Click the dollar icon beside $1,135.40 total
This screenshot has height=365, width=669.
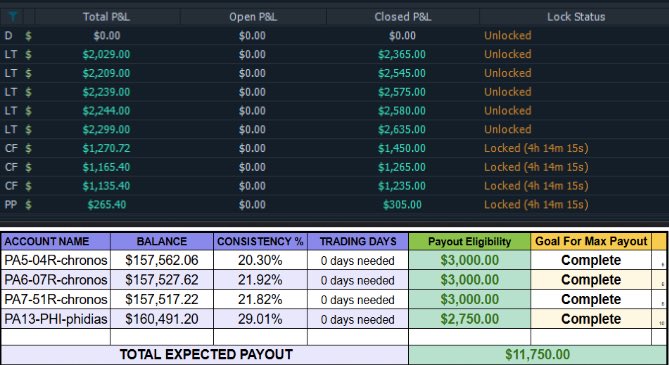tap(28, 186)
